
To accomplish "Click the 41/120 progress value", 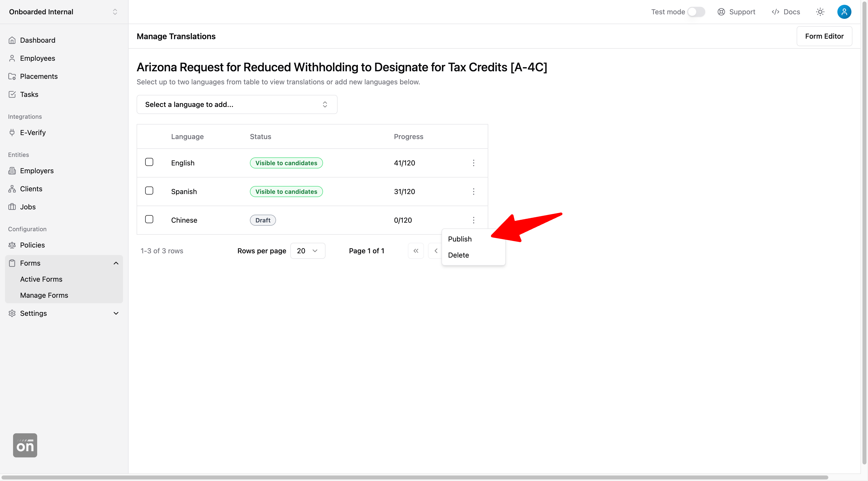I will coord(404,163).
